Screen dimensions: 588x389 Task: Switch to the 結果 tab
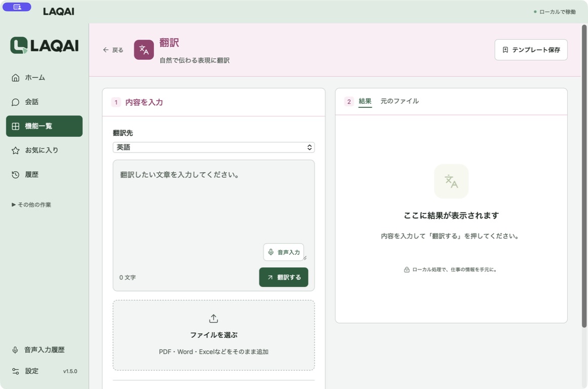click(365, 101)
